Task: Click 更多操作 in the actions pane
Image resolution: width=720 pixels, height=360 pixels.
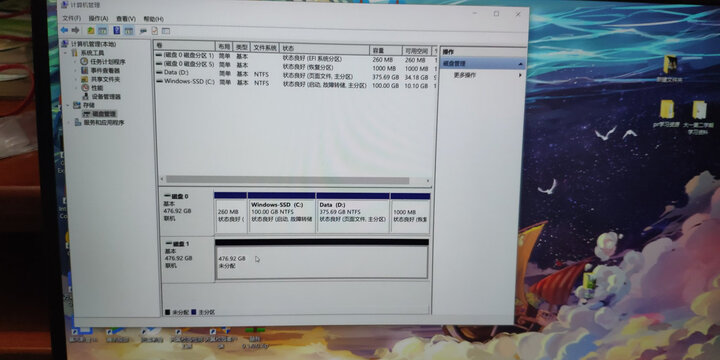Action: (x=465, y=75)
